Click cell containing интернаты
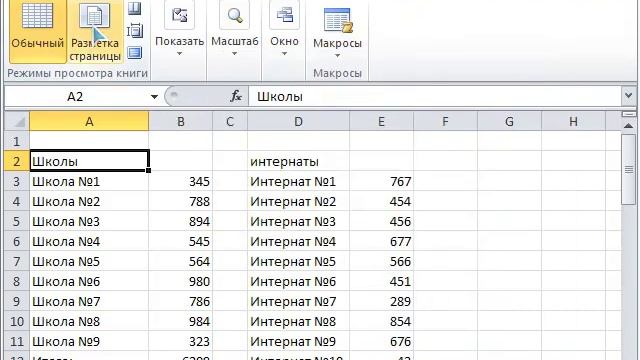 298,161
